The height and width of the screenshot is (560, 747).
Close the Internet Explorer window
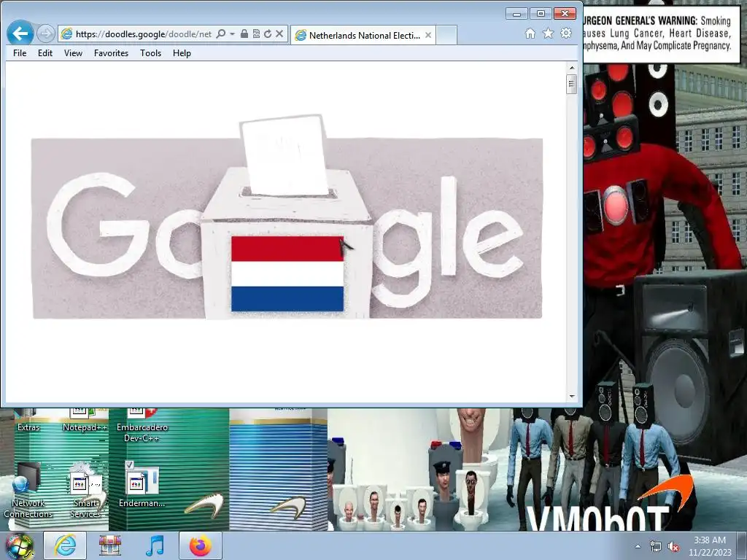click(565, 14)
